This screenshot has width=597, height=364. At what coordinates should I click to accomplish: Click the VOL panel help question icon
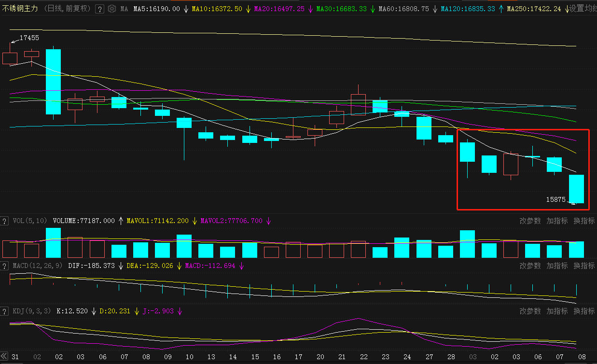[5, 221]
